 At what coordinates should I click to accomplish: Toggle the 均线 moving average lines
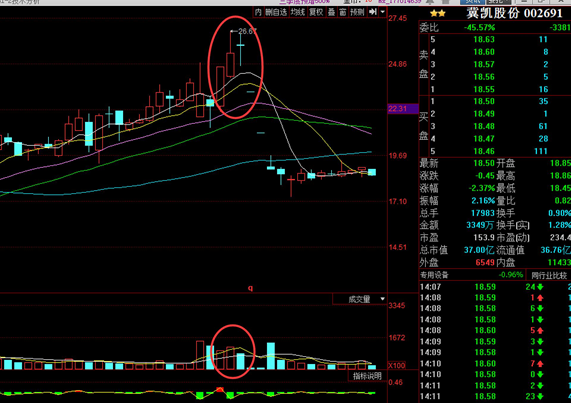coord(298,12)
